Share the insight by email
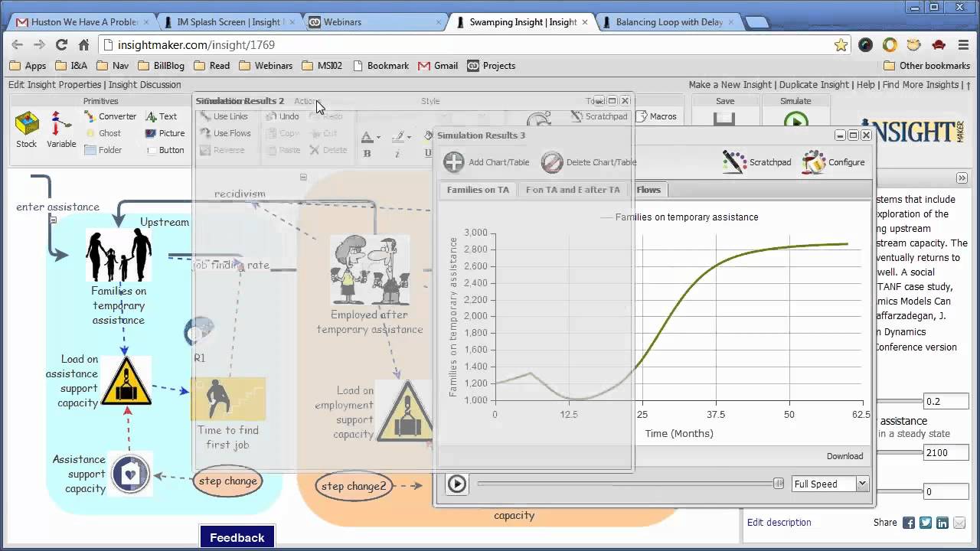The height and width of the screenshot is (551, 980). [x=959, y=523]
